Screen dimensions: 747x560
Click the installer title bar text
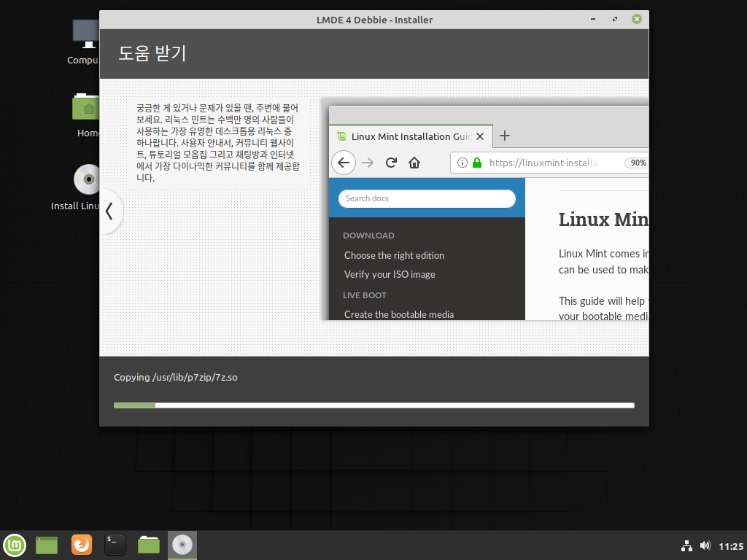[374, 20]
